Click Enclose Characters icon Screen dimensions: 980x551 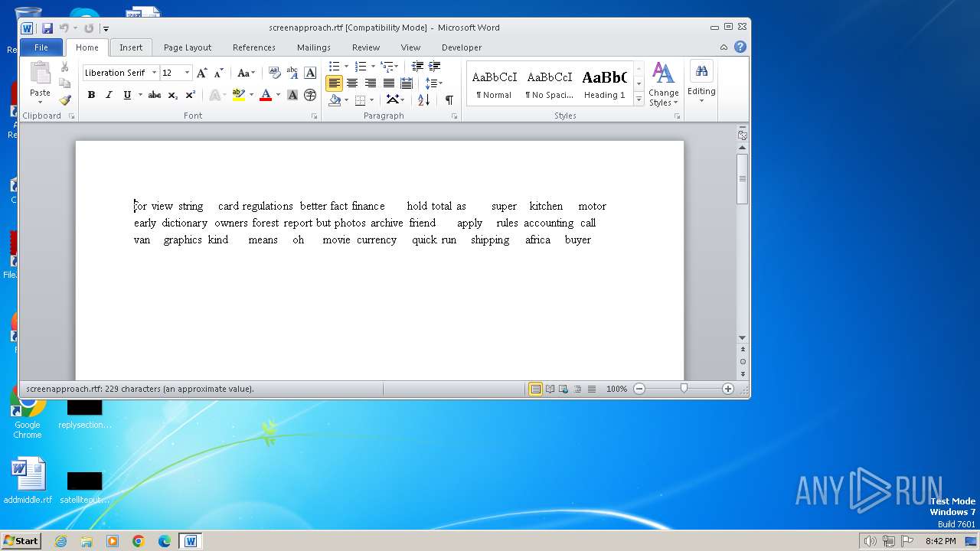tap(310, 95)
